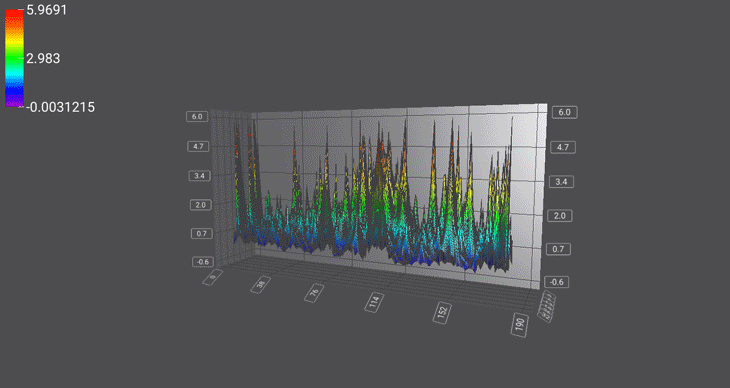
Task: Click the X axis label 38
Action: click(261, 284)
